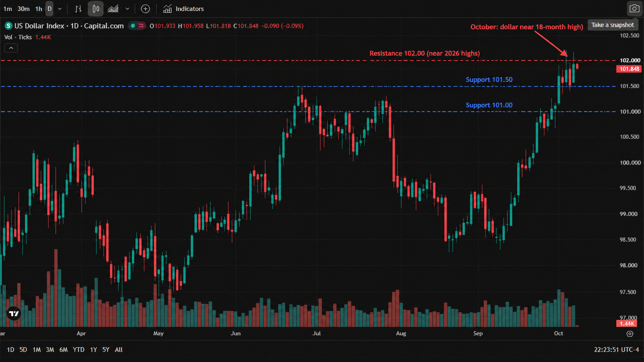Click the green market status dot

point(133,26)
